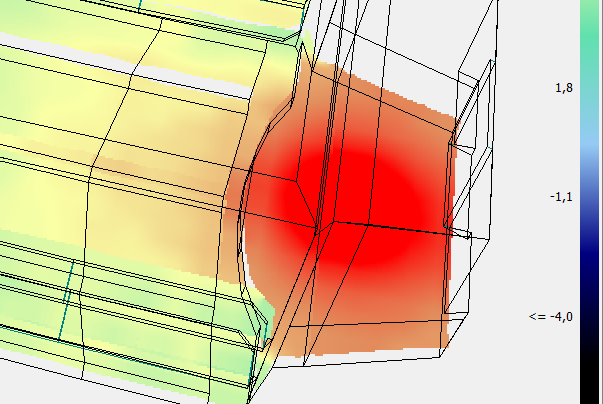Click the <= -4,0 legend value label
603x404 pixels.
(551, 317)
